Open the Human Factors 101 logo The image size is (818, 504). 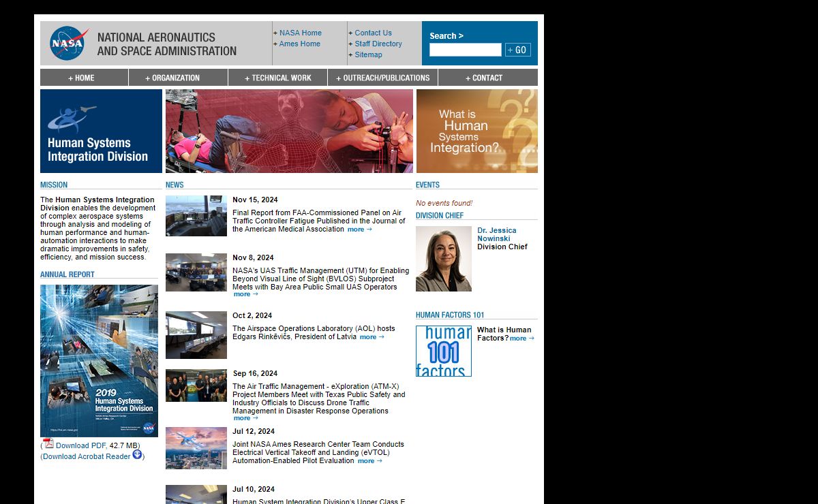[x=444, y=351]
